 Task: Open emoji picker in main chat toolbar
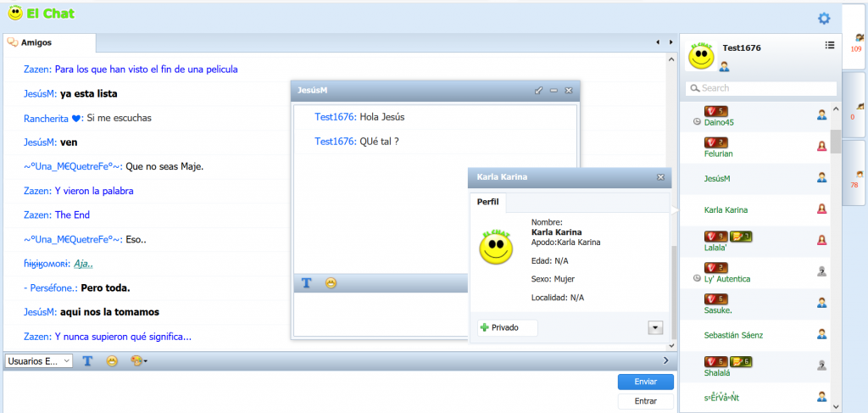click(112, 361)
